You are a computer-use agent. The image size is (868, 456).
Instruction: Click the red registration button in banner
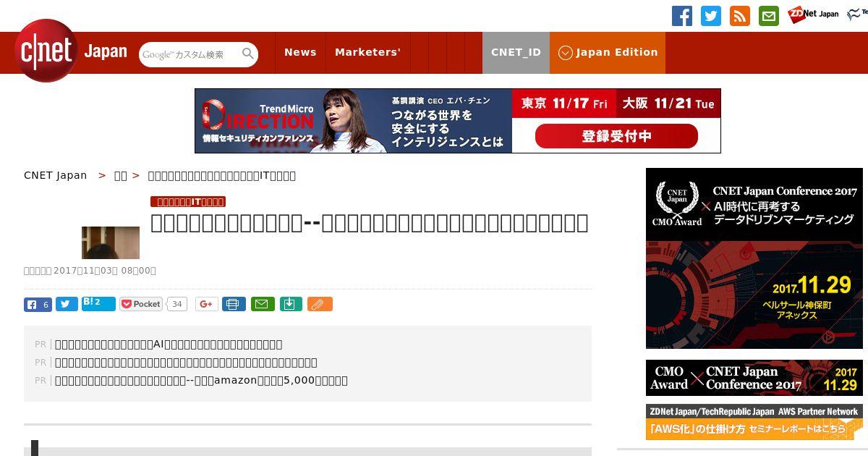click(x=616, y=136)
